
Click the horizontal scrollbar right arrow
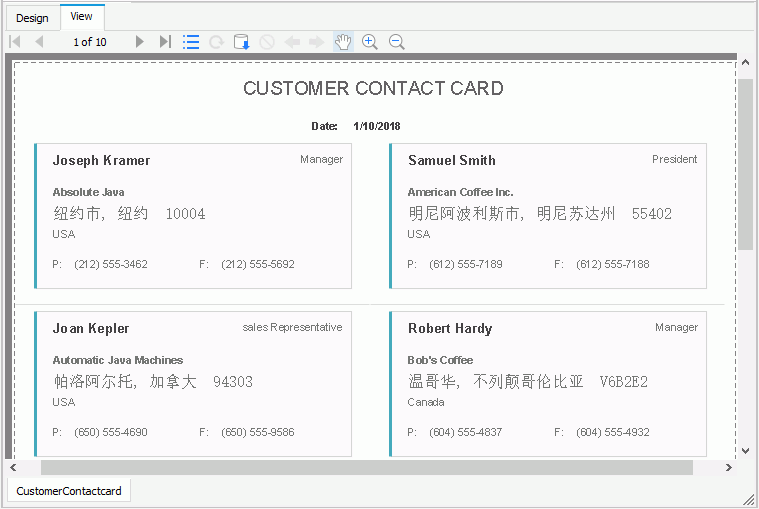[x=729, y=468]
